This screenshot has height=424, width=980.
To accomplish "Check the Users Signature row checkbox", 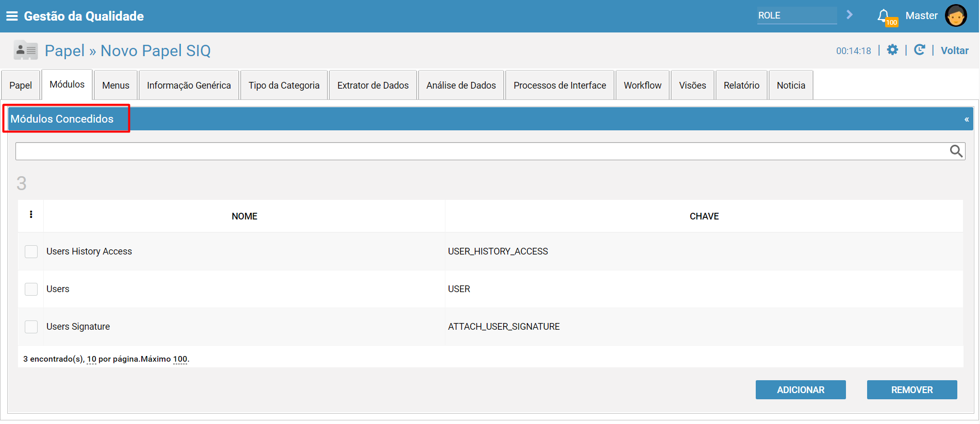I will tap(31, 327).
